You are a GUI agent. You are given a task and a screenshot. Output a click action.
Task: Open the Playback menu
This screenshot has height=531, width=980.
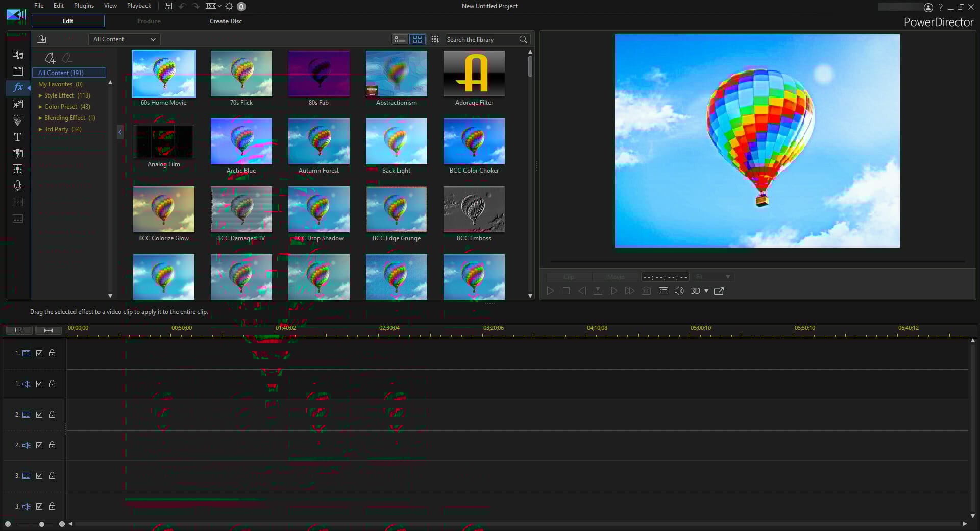pyautogui.click(x=139, y=6)
